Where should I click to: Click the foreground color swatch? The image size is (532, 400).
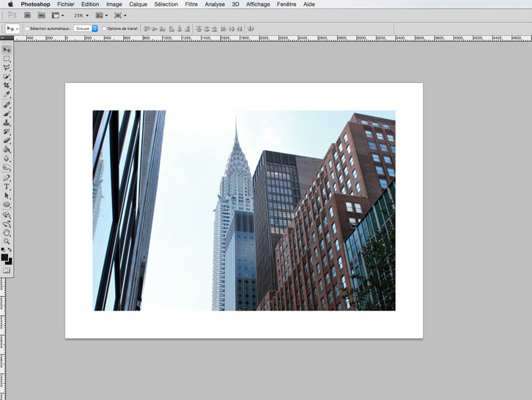point(4,257)
